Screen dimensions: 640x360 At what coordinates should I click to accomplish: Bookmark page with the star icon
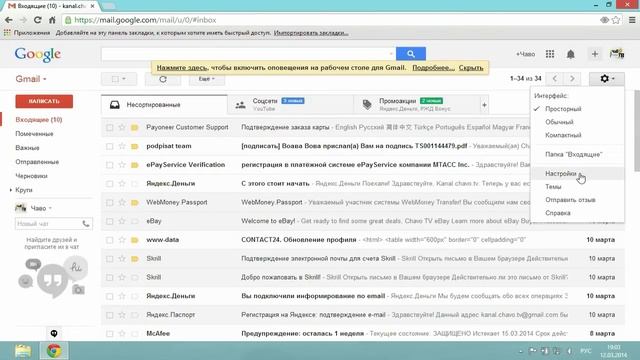click(616, 20)
